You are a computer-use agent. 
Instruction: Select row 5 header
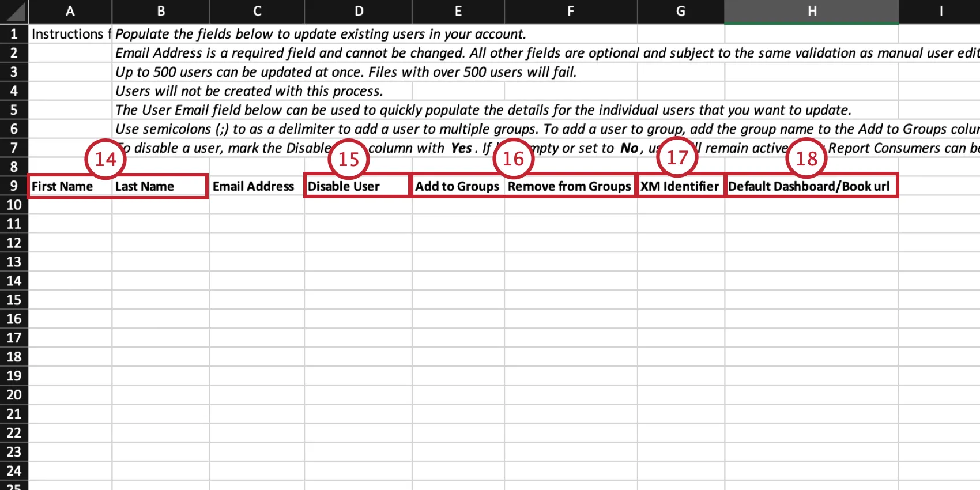tap(14, 110)
